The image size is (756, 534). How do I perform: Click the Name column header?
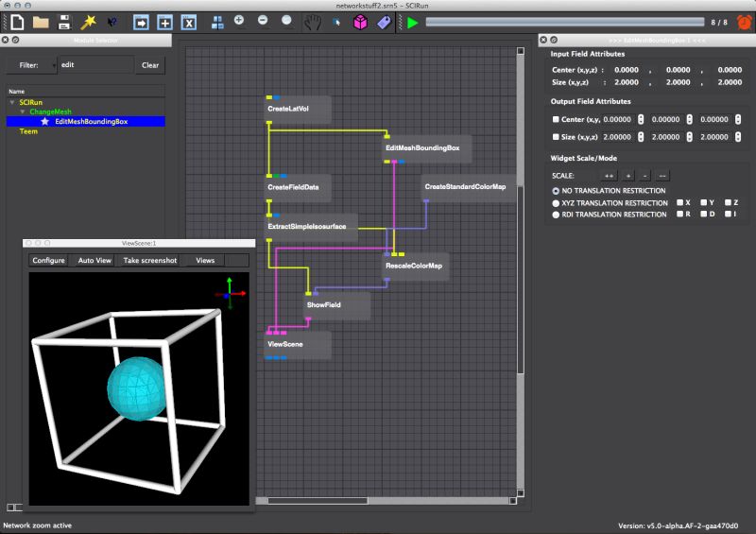coord(85,91)
